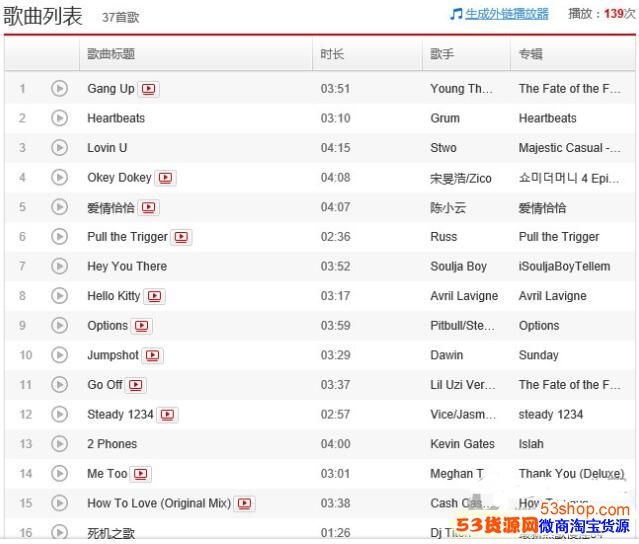Image resolution: width=639 pixels, height=544 pixels.
Task: Play the song Gang Up
Action: pos(59,89)
